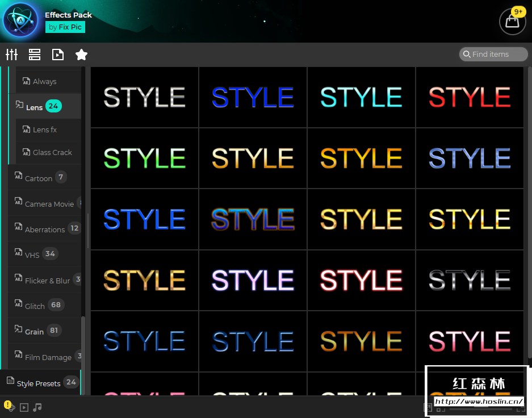
Task: Click the Effects Pack title text
Action: 68,15
